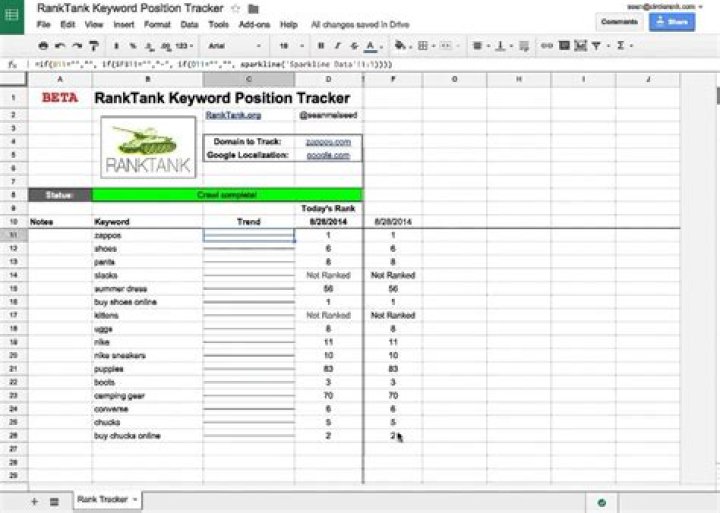Screen dimensions: 720x513
Task: Click the Insert chart icon
Action: coord(580,45)
